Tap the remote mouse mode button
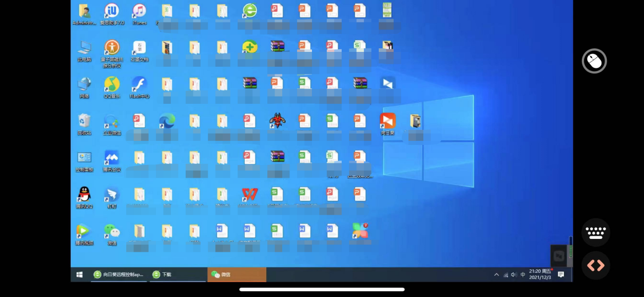The width and height of the screenshot is (644, 297). pos(594,61)
